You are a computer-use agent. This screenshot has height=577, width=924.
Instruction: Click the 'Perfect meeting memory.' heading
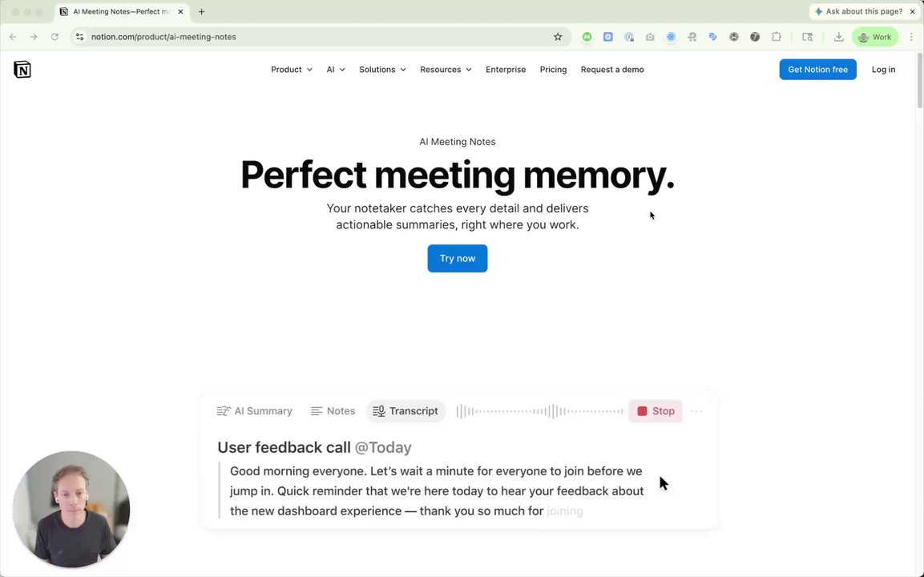click(458, 175)
